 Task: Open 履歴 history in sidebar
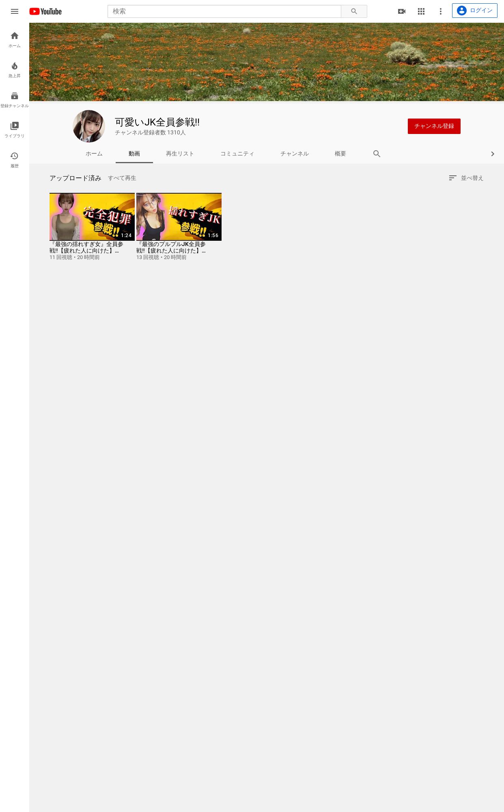pyautogui.click(x=15, y=160)
